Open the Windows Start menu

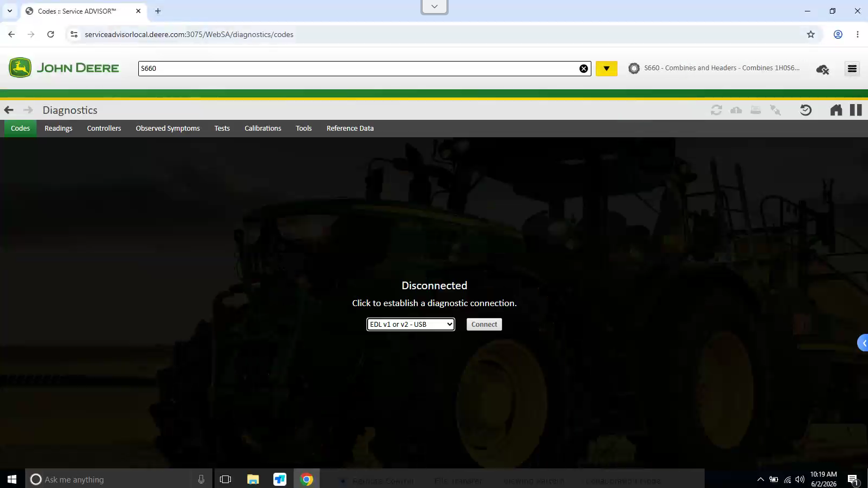pos(12,479)
